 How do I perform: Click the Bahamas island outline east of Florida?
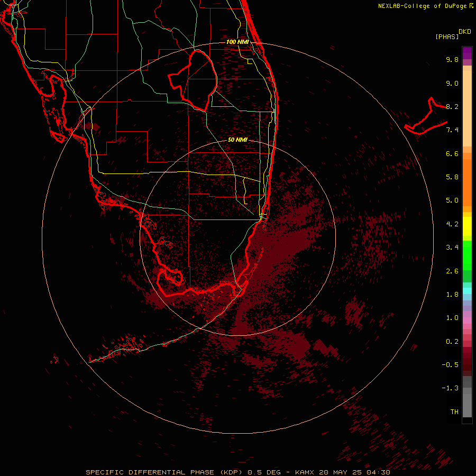click(x=426, y=116)
